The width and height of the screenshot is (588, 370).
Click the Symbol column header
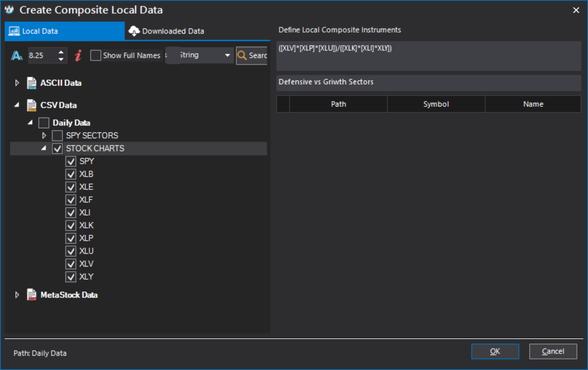436,104
